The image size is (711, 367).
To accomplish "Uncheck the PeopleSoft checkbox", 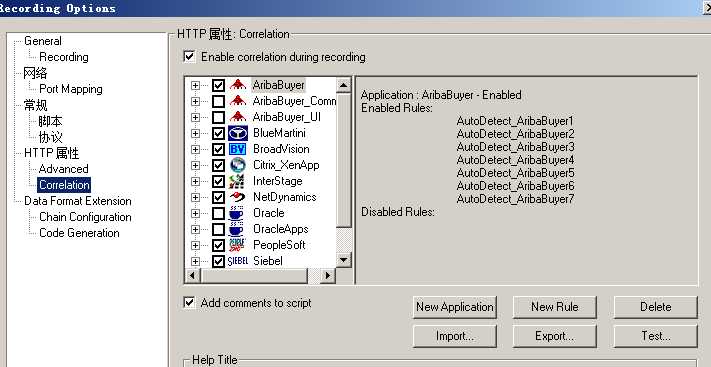I will pyautogui.click(x=219, y=245).
